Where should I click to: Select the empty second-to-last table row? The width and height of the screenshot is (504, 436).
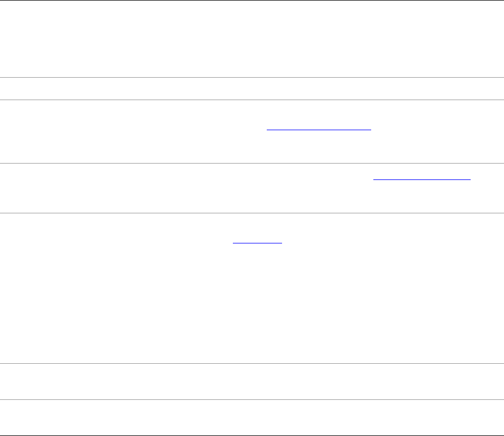coord(251,381)
